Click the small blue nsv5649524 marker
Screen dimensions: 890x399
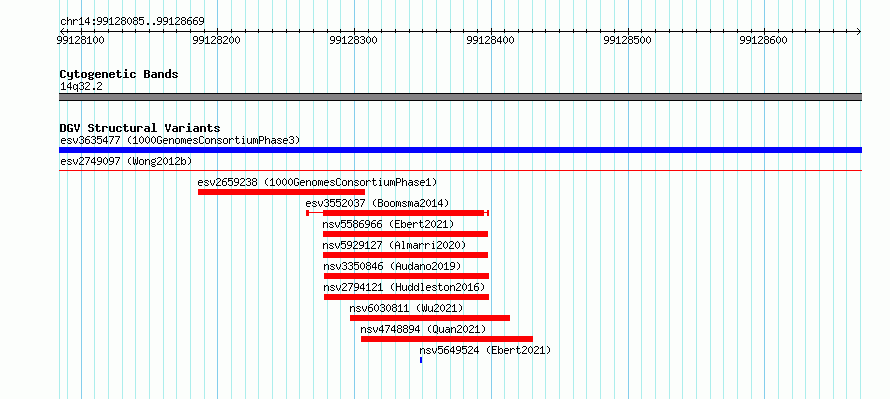point(421,360)
